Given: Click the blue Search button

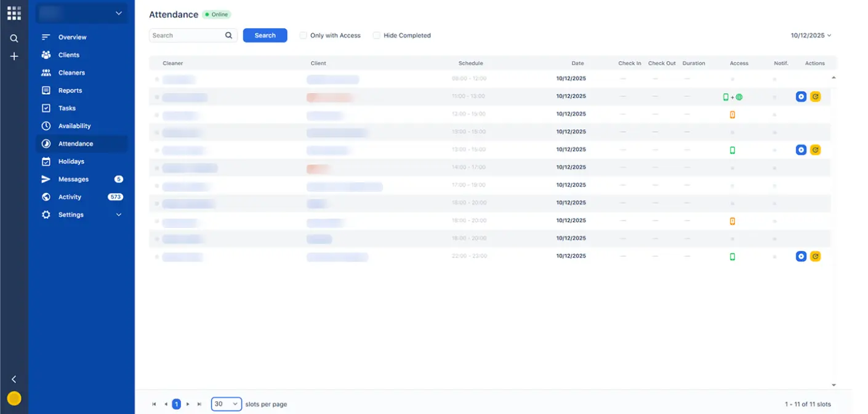Looking at the screenshot, I should click(265, 36).
